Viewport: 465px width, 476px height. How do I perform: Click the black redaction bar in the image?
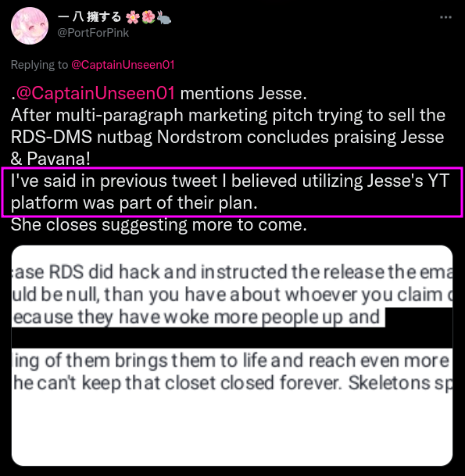coord(232,338)
